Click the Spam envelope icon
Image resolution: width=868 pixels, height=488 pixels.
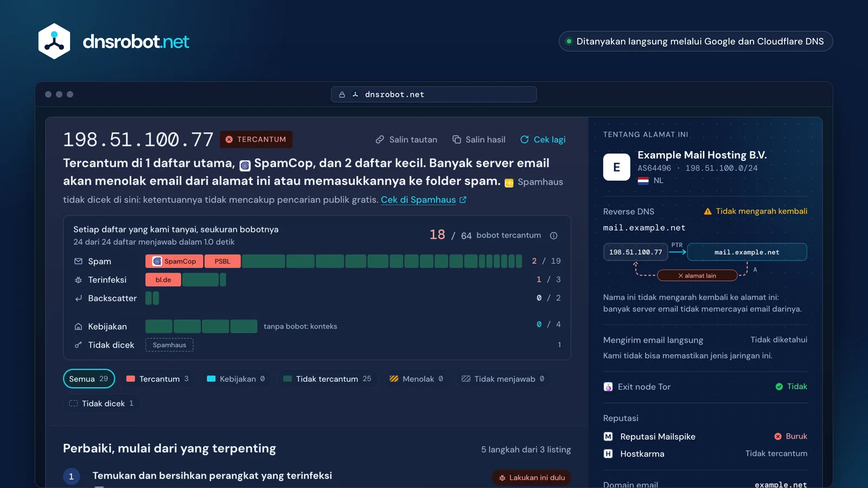pyautogui.click(x=78, y=261)
